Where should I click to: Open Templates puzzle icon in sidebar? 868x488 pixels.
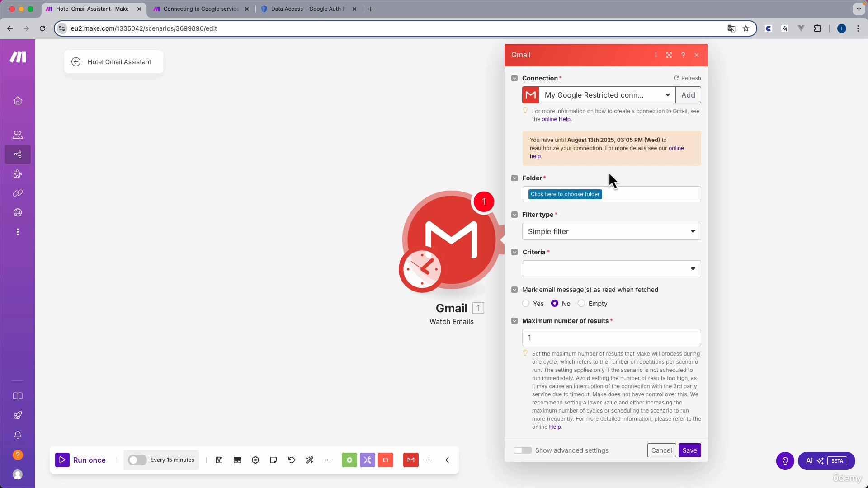click(18, 174)
